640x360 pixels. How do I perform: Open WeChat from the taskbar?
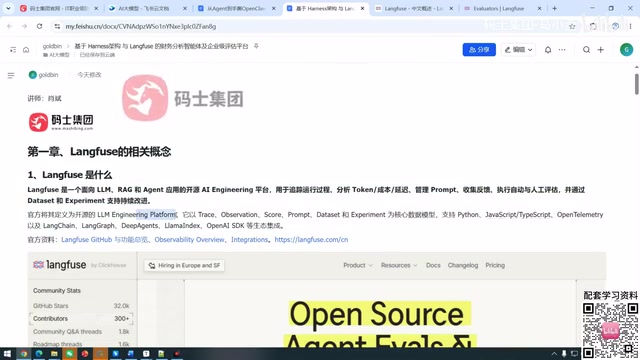[69, 353]
